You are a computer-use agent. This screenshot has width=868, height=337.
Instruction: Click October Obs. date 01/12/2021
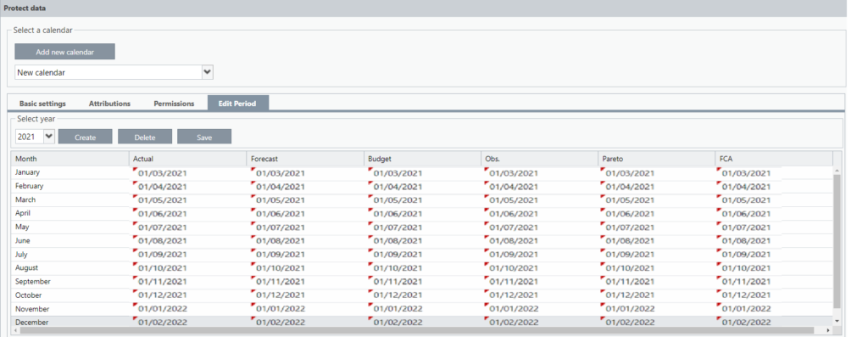pyautogui.click(x=514, y=295)
